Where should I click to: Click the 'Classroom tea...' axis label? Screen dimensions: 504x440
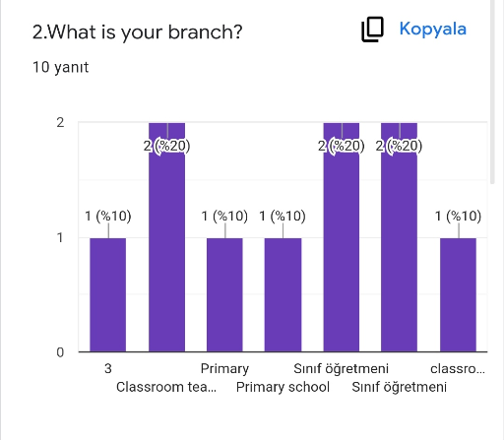pos(166,387)
